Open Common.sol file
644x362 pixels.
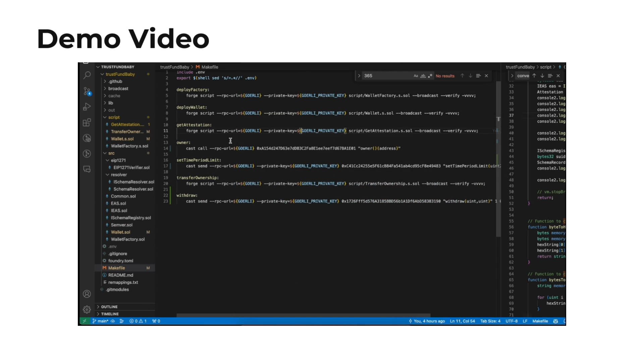pyautogui.click(x=125, y=196)
